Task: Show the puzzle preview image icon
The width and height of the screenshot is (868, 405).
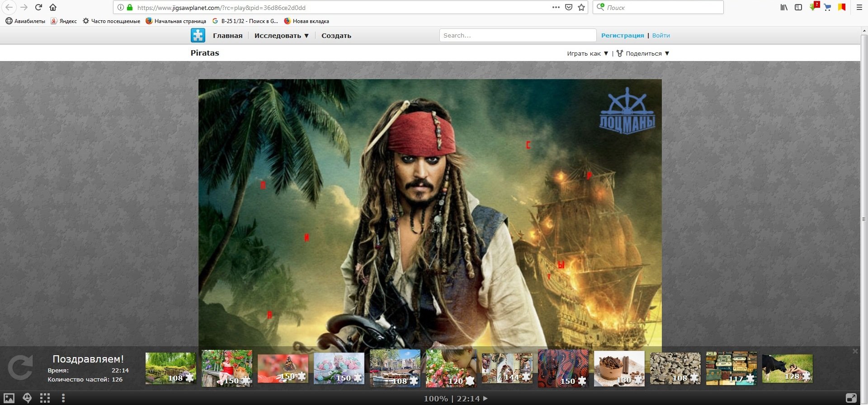Action: (x=9, y=398)
